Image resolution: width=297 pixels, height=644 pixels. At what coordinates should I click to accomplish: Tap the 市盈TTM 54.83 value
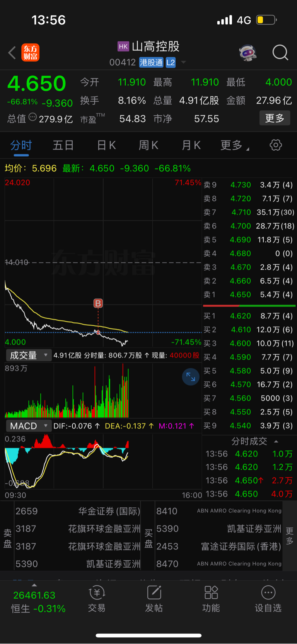[133, 118]
